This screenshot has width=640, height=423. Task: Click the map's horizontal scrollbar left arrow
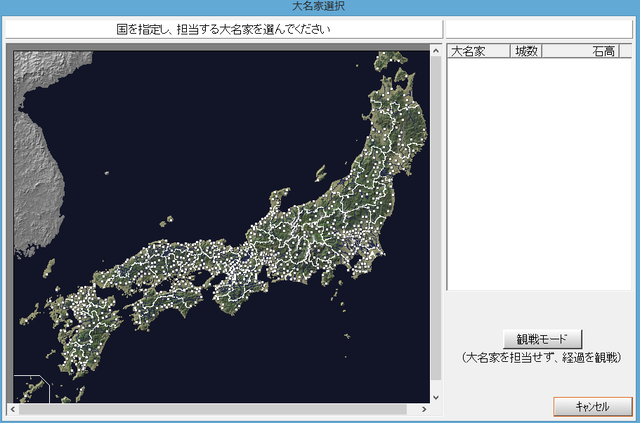coord(13,409)
